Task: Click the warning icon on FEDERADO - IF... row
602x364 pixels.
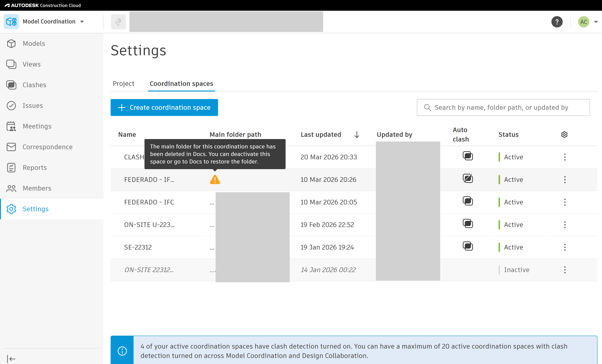Action: pyautogui.click(x=215, y=179)
